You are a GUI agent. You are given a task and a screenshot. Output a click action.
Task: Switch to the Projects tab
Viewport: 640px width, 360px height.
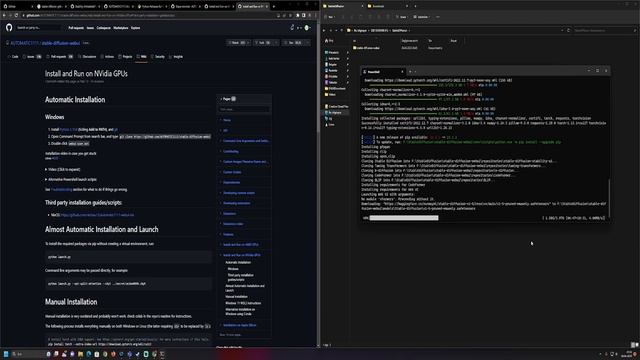click(x=125, y=57)
